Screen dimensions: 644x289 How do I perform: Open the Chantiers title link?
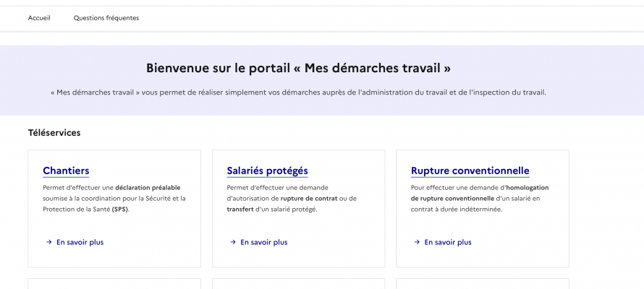[x=66, y=171]
